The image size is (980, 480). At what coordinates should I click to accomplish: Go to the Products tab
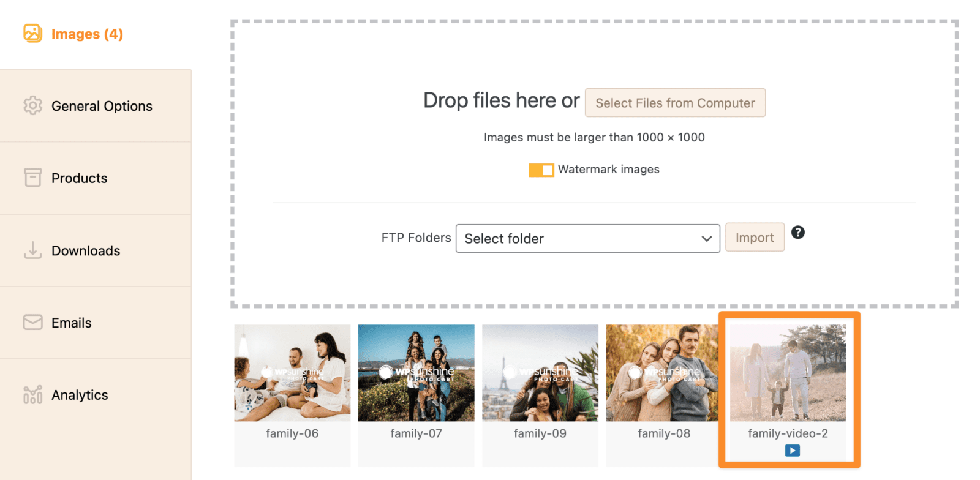point(80,179)
